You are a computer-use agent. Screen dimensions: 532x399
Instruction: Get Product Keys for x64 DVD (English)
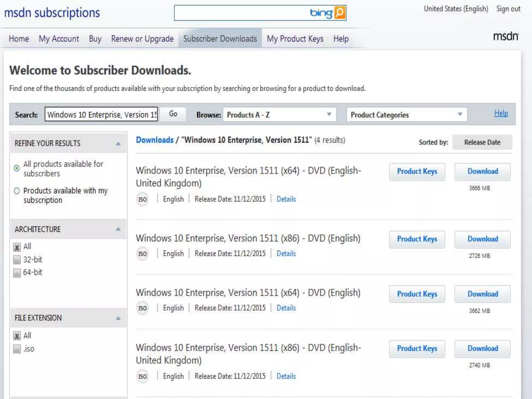[x=417, y=294]
